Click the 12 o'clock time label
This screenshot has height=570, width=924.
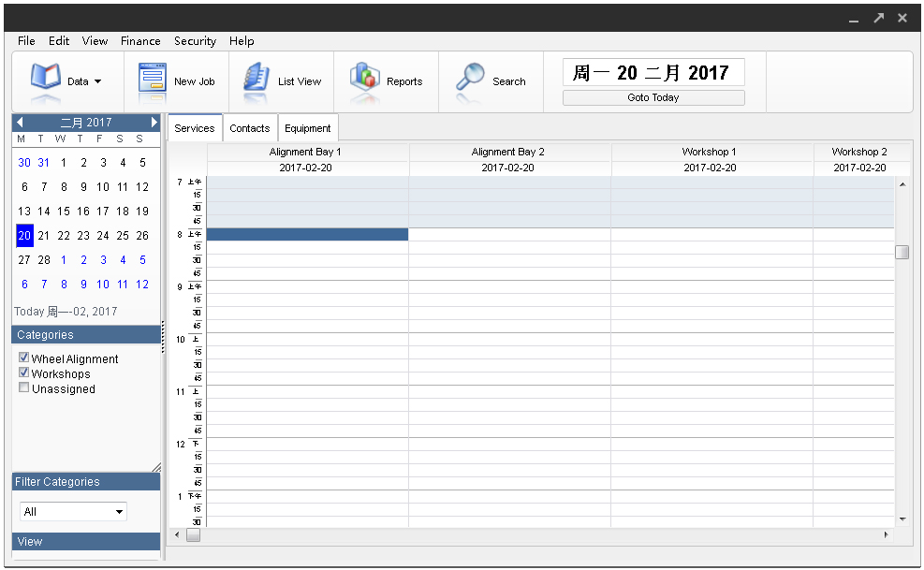click(x=181, y=444)
